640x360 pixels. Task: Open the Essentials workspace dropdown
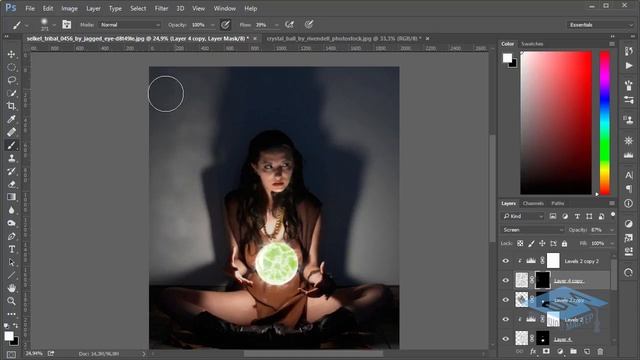(600, 25)
